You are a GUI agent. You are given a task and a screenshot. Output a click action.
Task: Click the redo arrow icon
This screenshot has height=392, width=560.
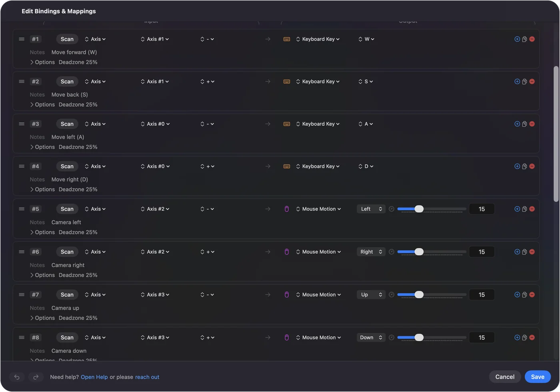click(36, 377)
